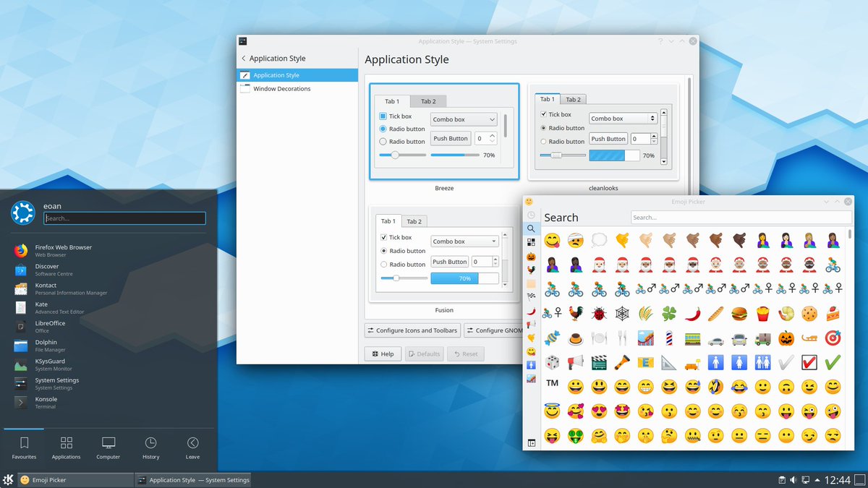Launch Discover Software Centre from favourites

pyautogui.click(x=109, y=270)
